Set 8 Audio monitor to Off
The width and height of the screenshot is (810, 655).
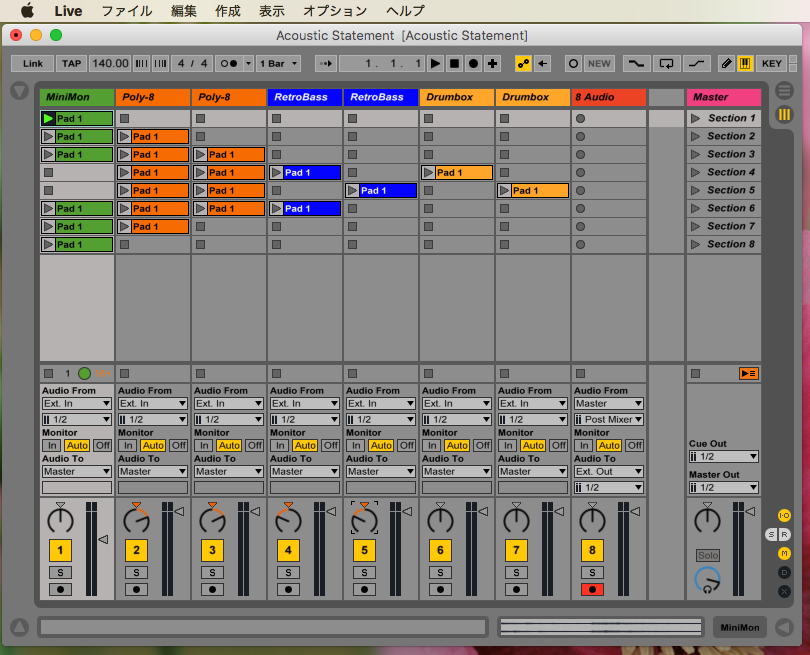tap(634, 445)
